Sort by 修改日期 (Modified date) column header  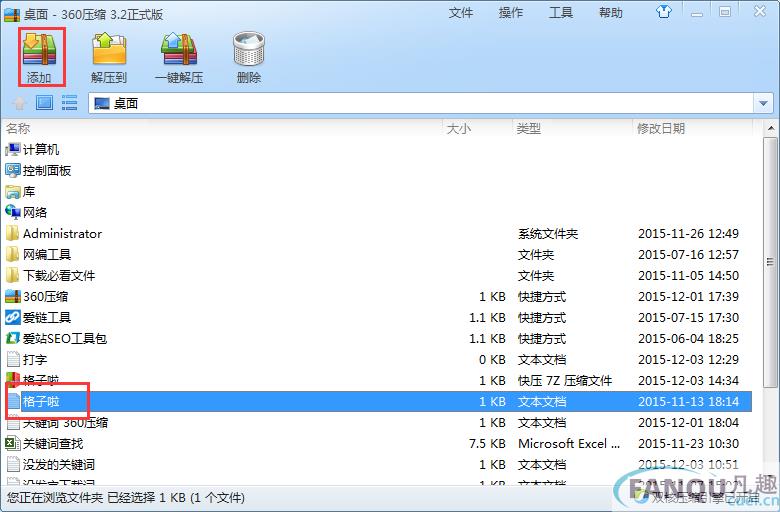click(x=661, y=128)
